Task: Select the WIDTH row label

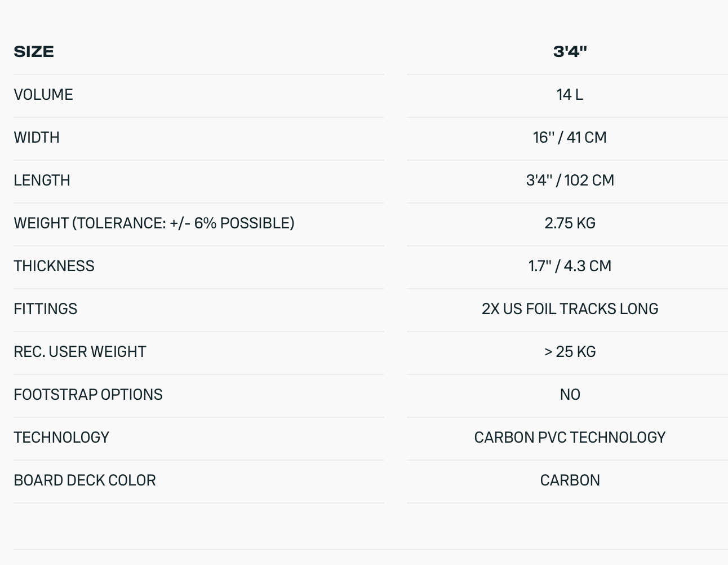Action: [37, 138]
